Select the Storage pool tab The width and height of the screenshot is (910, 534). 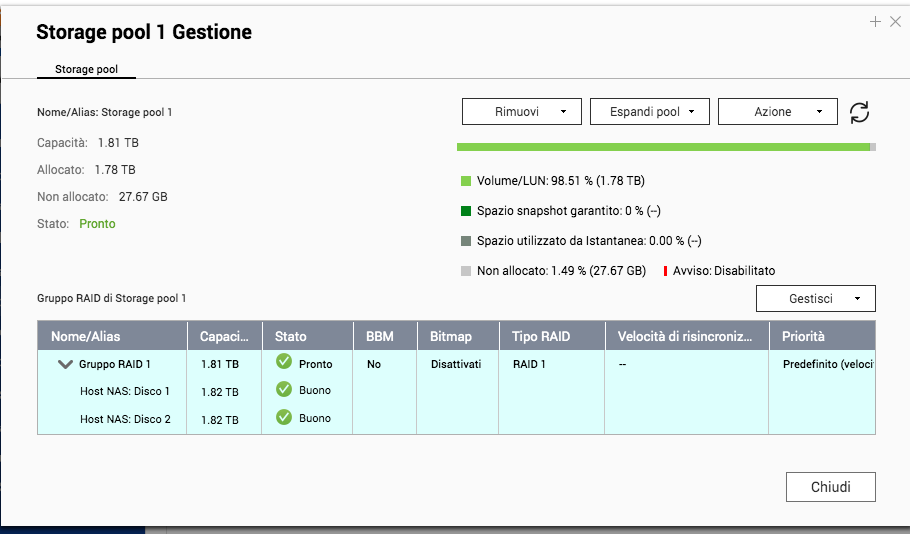[87, 70]
